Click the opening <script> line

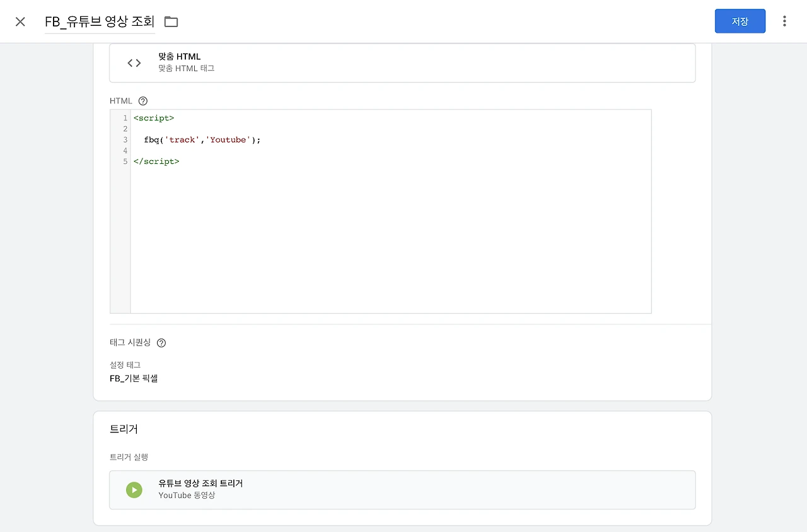154,118
